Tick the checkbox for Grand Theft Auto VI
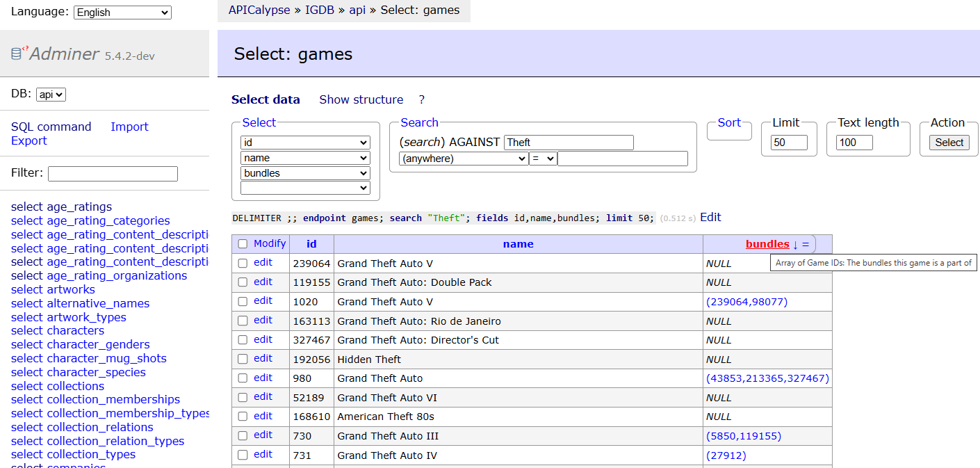This screenshot has height=468, width=980. click(x=243, y=398)
